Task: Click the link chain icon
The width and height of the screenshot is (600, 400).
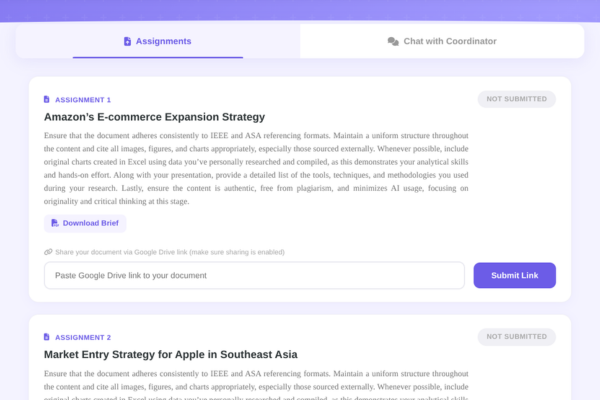Action: (x=48, y=252)
